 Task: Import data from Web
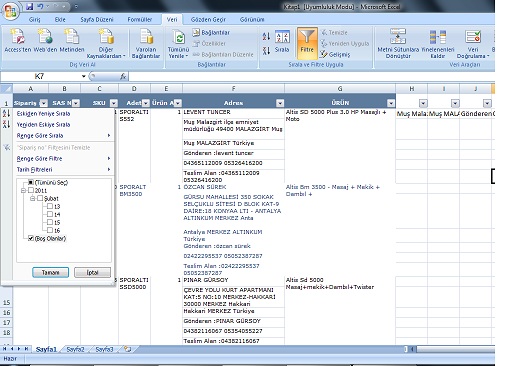click(x=45, y=41)
